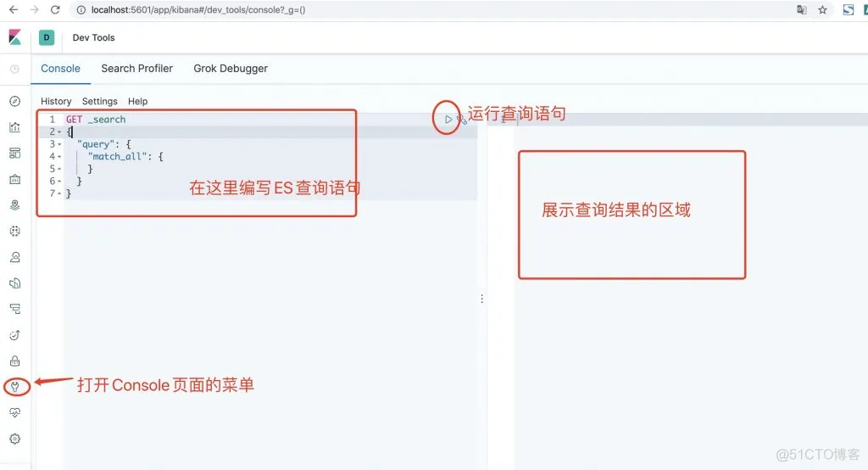Screen dimensions: 868x470
Task: Open Uptime from the sidebar
Action: coord(15,335)
